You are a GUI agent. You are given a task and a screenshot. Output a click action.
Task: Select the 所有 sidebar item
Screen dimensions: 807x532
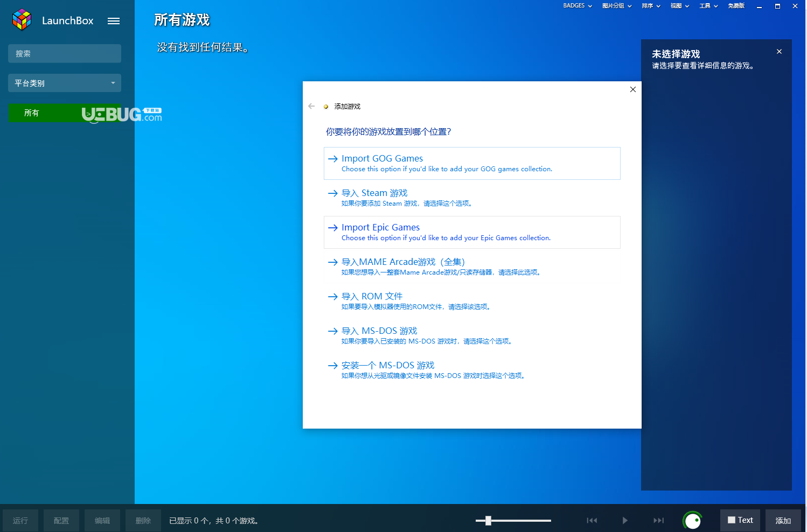click(x=65, y=113)
